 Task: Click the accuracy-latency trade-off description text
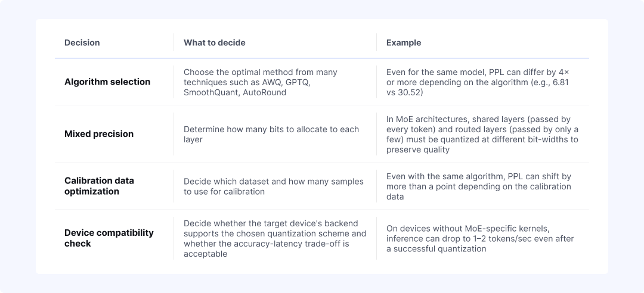[275, 238]
